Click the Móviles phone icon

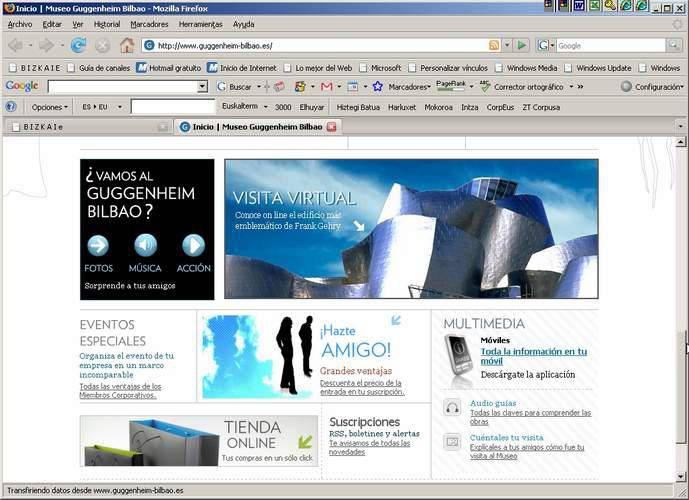[458, 356]
